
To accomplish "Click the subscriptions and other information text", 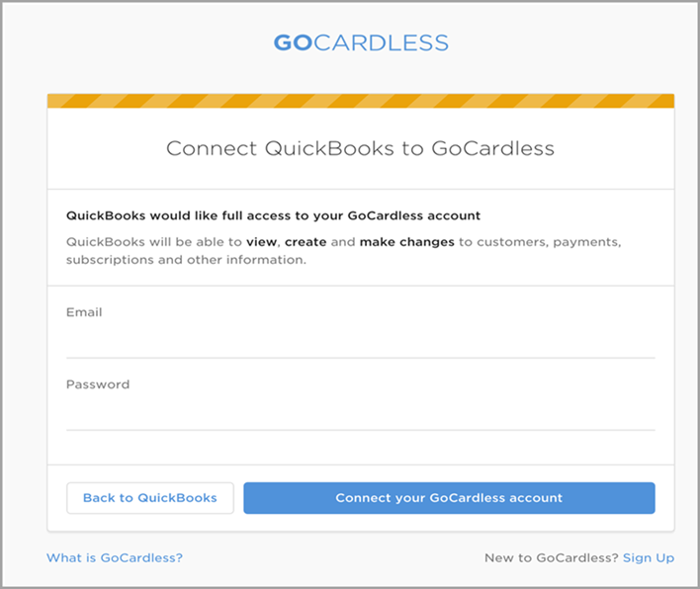I will 186,260.
